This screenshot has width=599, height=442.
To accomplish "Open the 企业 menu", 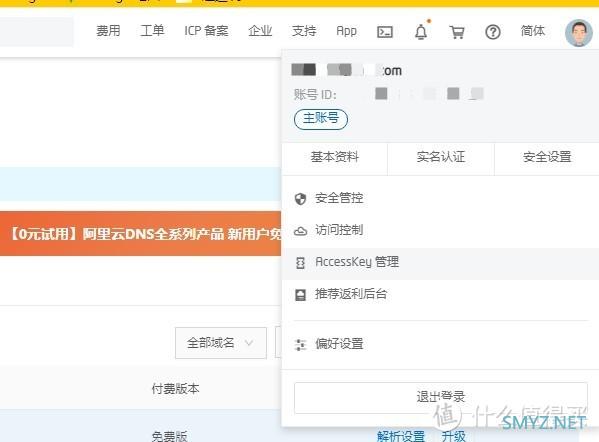I will pos(260,31).
